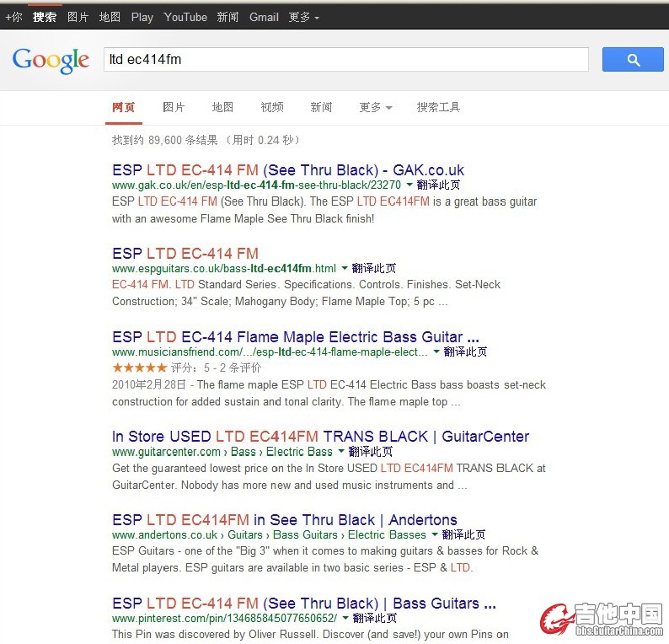Go to Play in the top bar

point(142,17)
